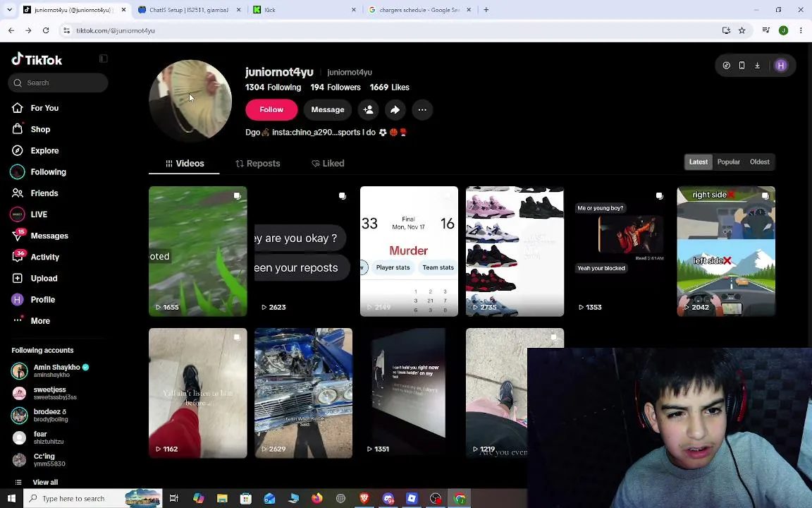Click the download desktop app icon

(757, 66)
